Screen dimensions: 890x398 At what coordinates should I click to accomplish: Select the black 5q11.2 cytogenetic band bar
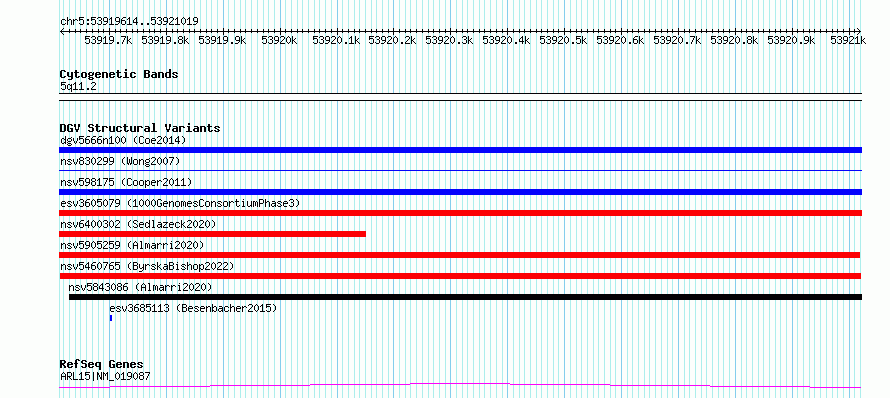[460, 97]
